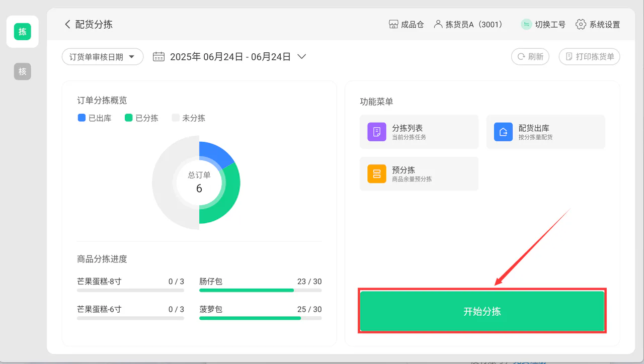Click the 配货分拣 page title
The height and width of the screenshot is (364, 644).
pos(94,24)
